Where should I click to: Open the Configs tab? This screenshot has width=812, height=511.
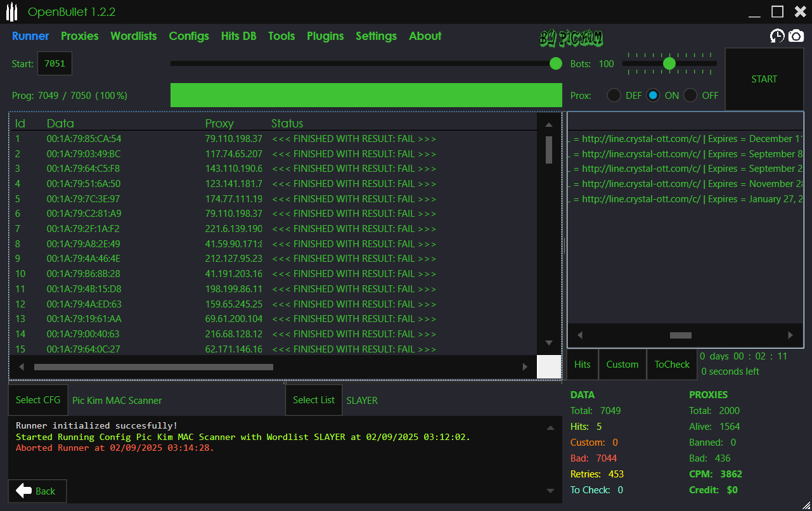tap(189, 36)
